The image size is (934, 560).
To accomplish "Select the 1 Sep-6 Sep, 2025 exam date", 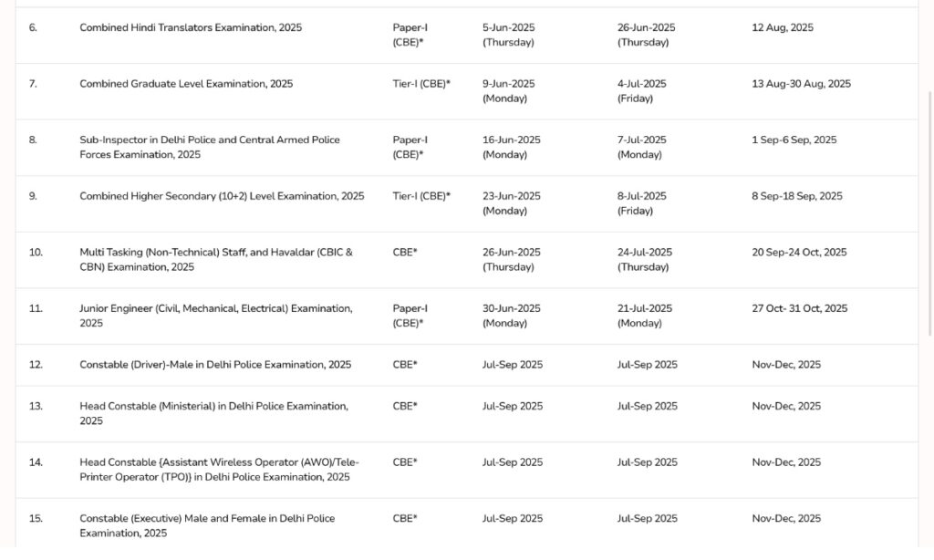I will coord(794,140).
